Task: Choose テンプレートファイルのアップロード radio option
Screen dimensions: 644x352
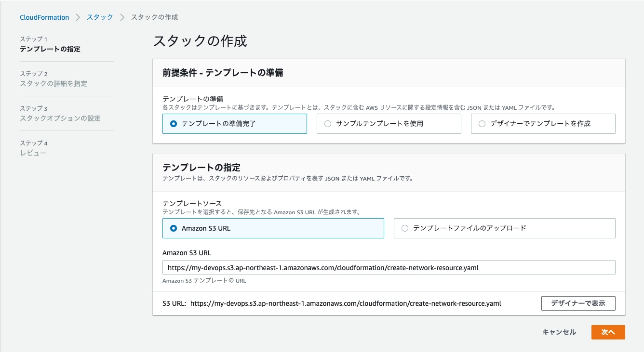Action: pos(505,228)
